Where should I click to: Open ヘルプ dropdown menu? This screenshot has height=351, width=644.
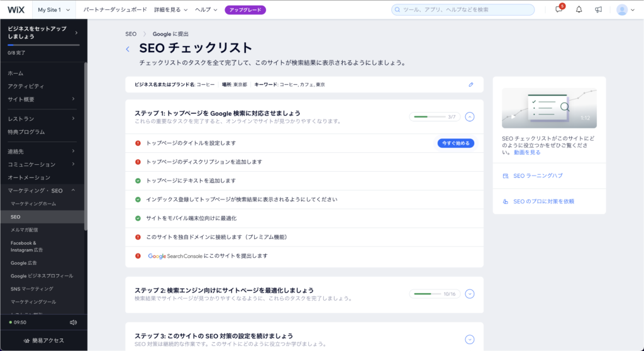206,10
